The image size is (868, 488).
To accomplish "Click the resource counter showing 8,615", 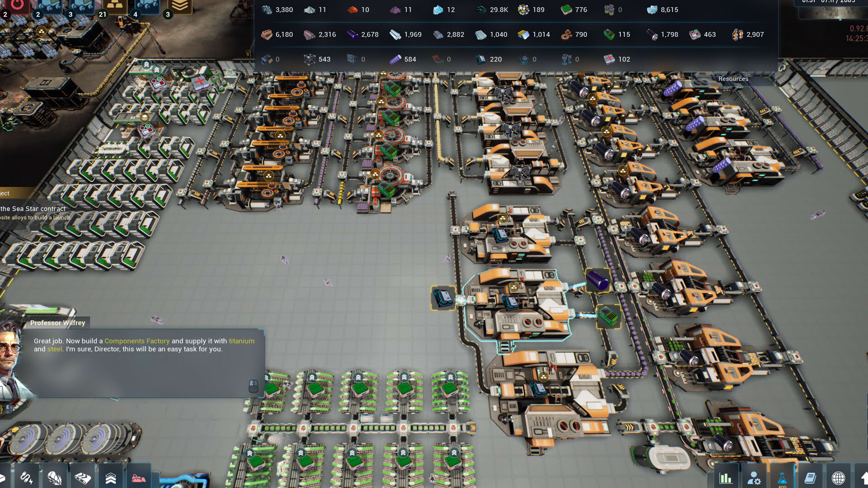I will pos(662,9).
